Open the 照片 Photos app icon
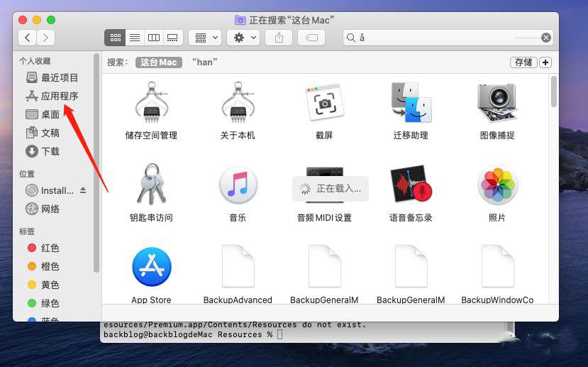 pyautogui.click(x=497, y=185)
